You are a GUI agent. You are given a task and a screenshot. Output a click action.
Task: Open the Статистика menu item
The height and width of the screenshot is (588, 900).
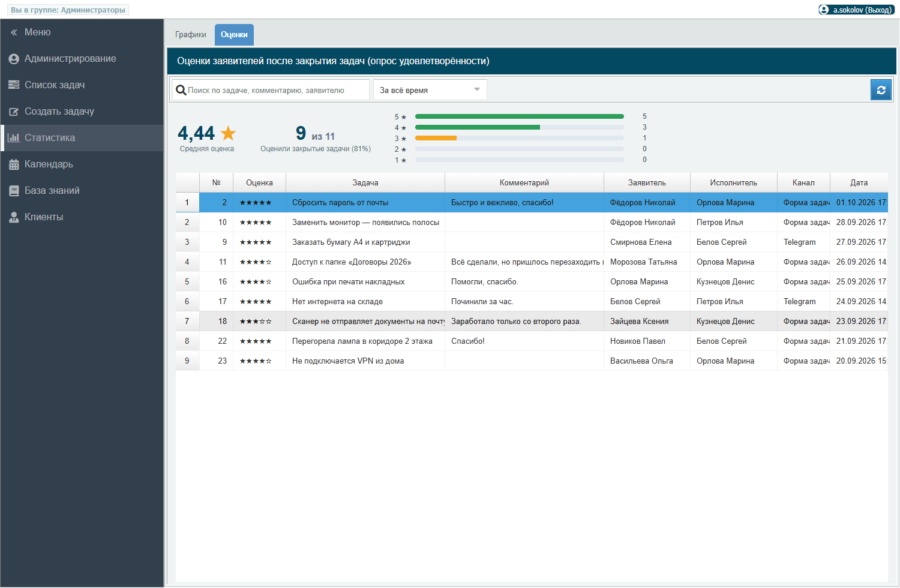(x=82, y=138)
